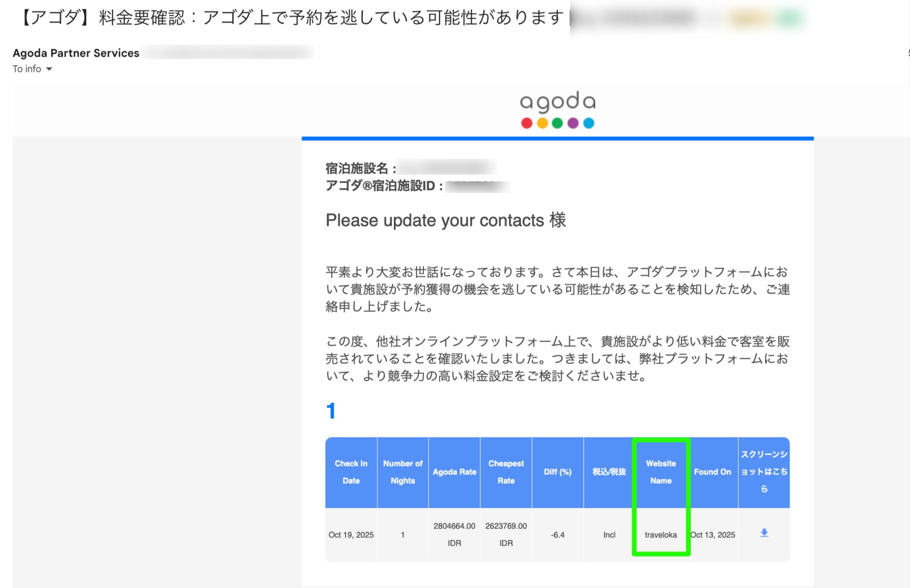Click the green dot under the agoda logo
Screen dimensions: 910x588
[557, 123]
